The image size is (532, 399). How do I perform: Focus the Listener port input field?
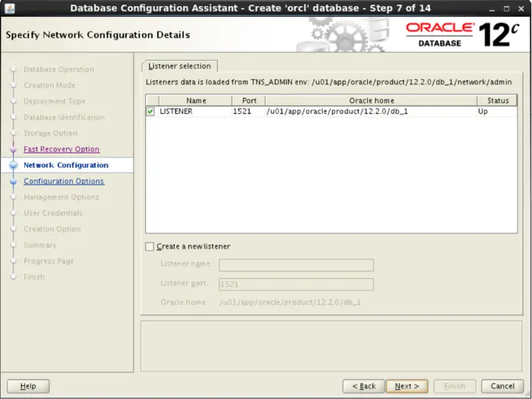pos(296,284)
